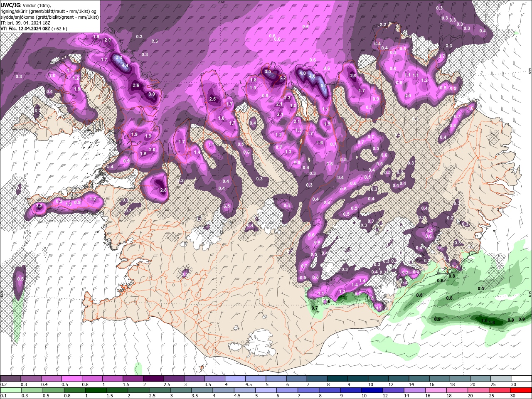Click lower rain legend swatch between 14 and 16
Screen dimensions: 532x399
[x=414, y=390]
